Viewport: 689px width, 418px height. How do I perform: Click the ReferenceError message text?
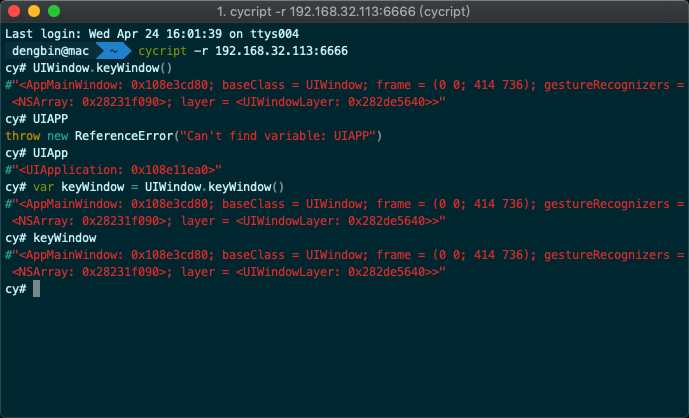tap(228, 136)
